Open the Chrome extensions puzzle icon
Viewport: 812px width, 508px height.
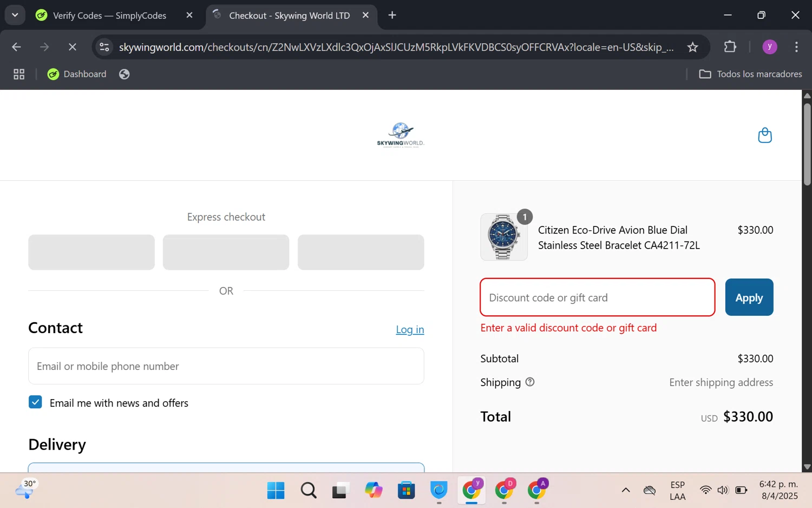click(730, 47)
